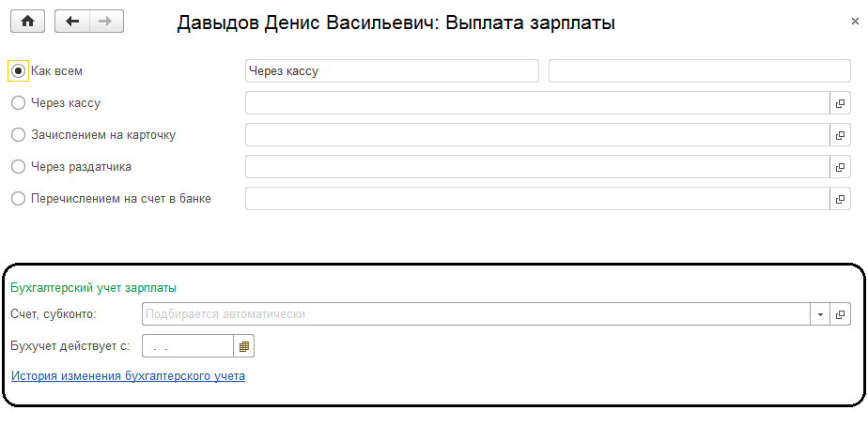Choose Зачислением на карточку radio option
Viewport: 868px width, 426px height.
pos(18,135)
